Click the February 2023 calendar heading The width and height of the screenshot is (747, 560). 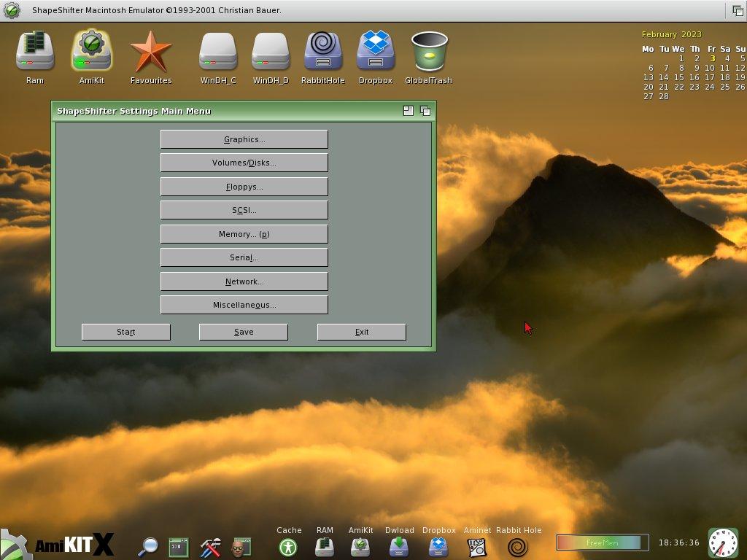pos(671,34)
